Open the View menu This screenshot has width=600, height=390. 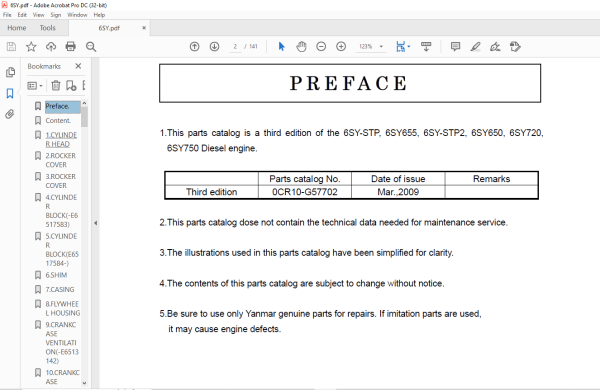point(39,15)
